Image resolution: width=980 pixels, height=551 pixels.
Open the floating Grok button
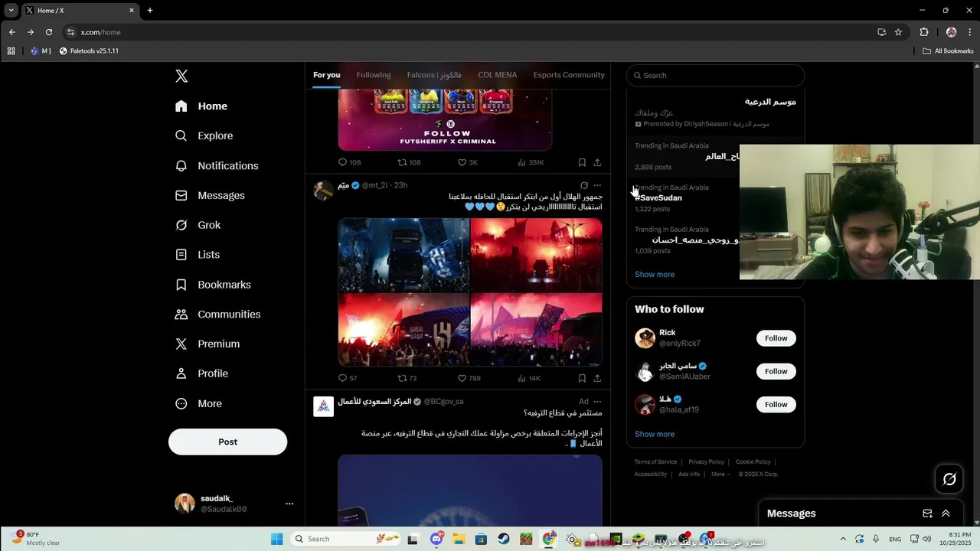(949, 479)
